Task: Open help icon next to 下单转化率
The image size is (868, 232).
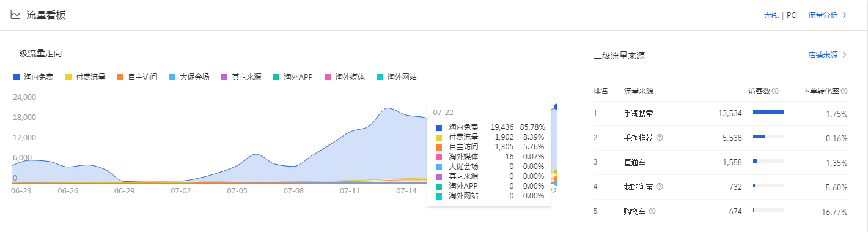Action: pyautogui.click(x=844, y=91)
